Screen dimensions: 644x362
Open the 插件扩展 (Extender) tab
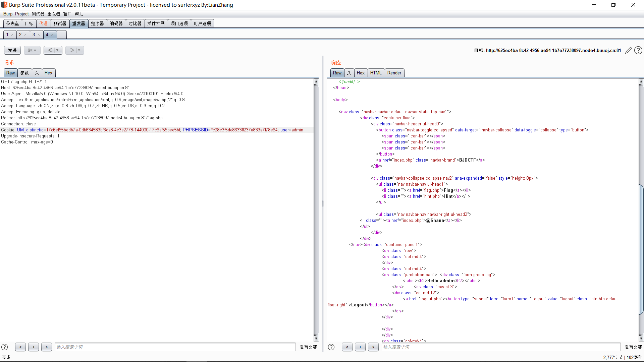coord(156,23)
